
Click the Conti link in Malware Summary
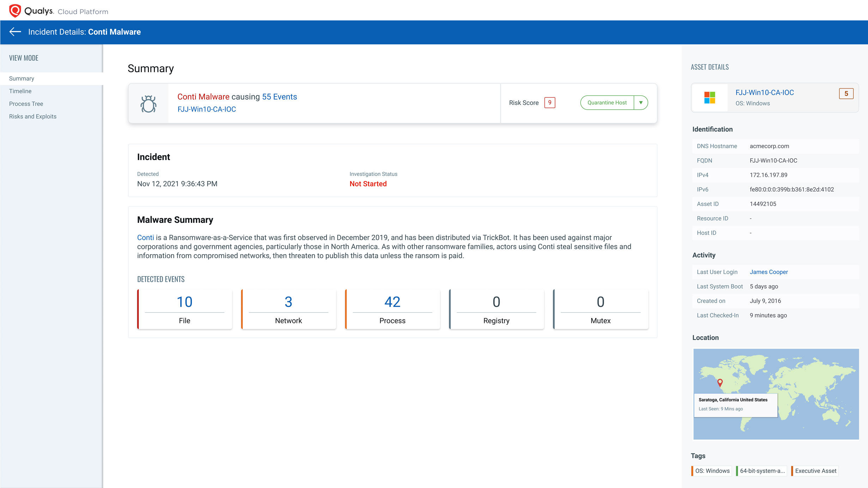pyautogui.click(x=145, y=237)
